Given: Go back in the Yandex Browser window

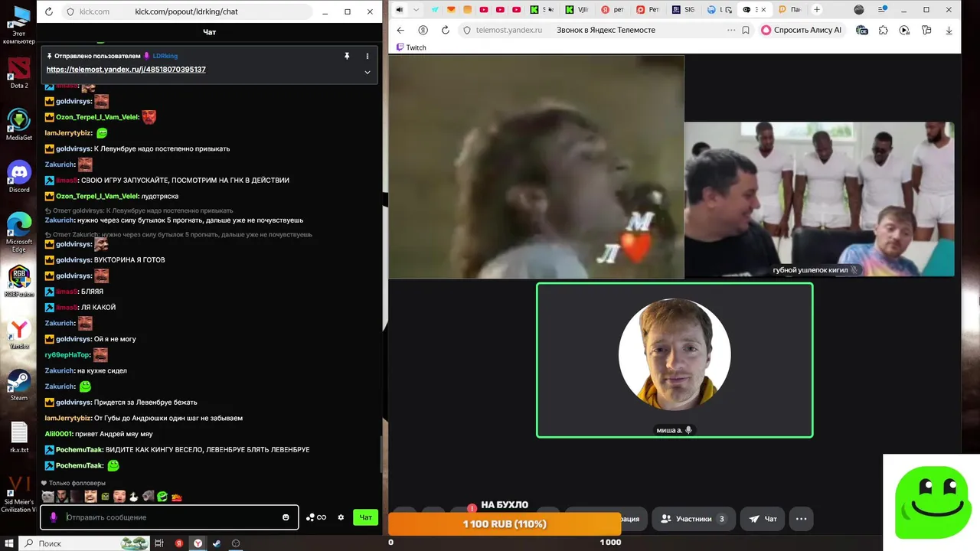Looking at the screenshot, I should coord(400,30).
